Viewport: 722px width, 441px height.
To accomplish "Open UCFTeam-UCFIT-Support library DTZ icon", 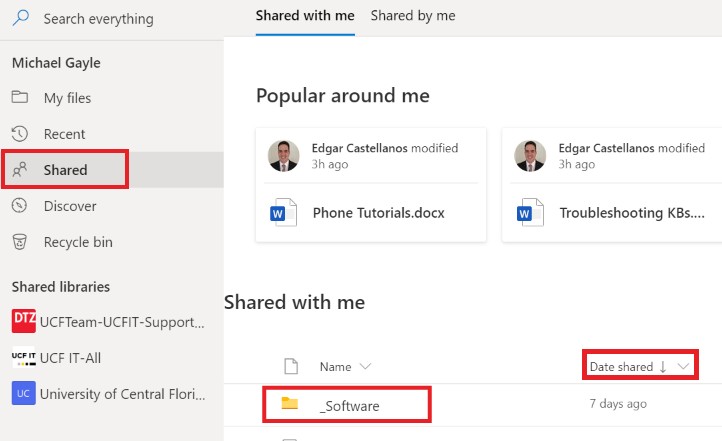I will 23,321.
